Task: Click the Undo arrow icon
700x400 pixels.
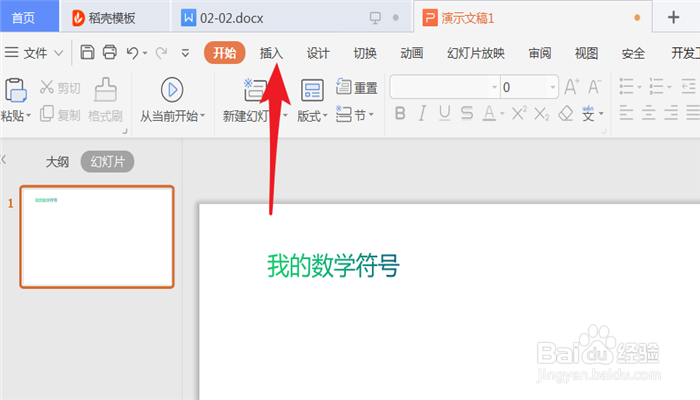Action: pos(132,53)
